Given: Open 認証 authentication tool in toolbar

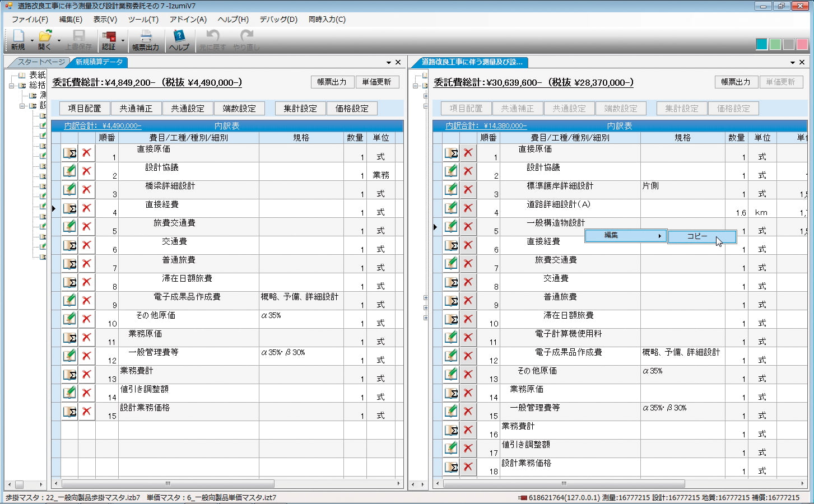Looking at the screenshot, I should point(109,39).
